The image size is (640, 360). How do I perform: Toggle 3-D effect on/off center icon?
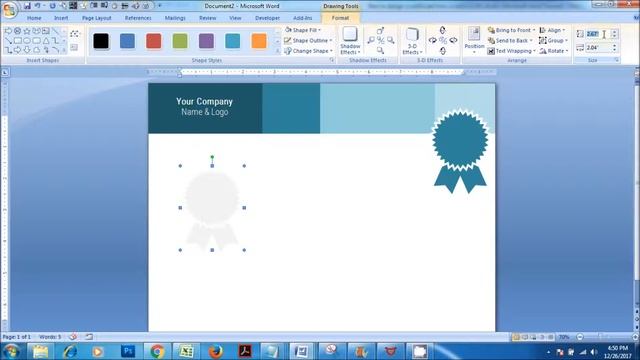pyautogui.click(x=443, y=40)
